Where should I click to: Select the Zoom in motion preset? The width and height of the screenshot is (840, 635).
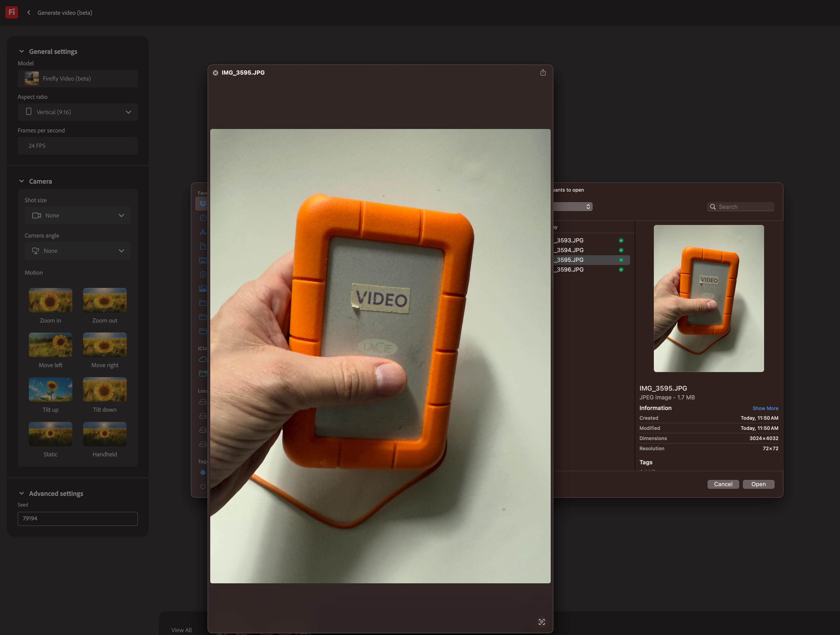tap(51, 300)
